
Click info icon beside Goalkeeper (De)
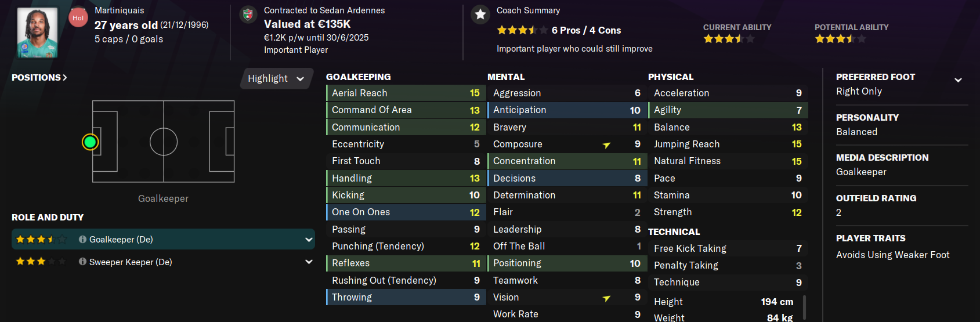click(x=82, y=240)
